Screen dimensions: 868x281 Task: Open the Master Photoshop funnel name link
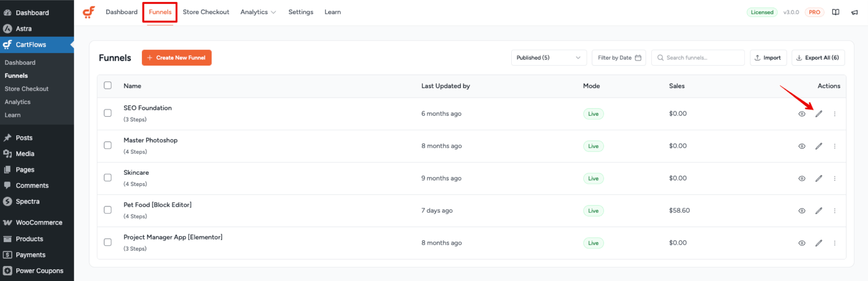[151, 140]
